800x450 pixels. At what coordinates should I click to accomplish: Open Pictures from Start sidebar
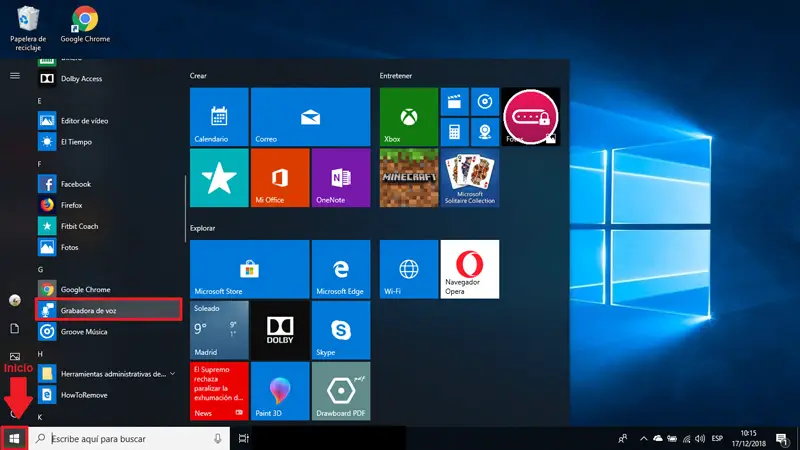(15, 357)
